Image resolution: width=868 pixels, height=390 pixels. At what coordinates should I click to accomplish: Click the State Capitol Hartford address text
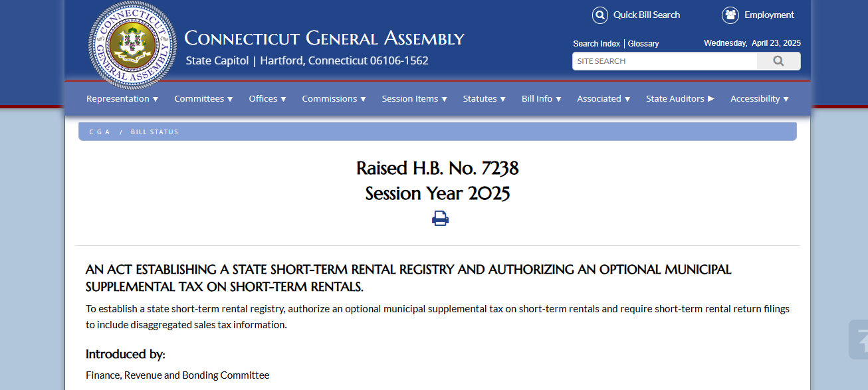pyautogui.click(x=307, y=60)
